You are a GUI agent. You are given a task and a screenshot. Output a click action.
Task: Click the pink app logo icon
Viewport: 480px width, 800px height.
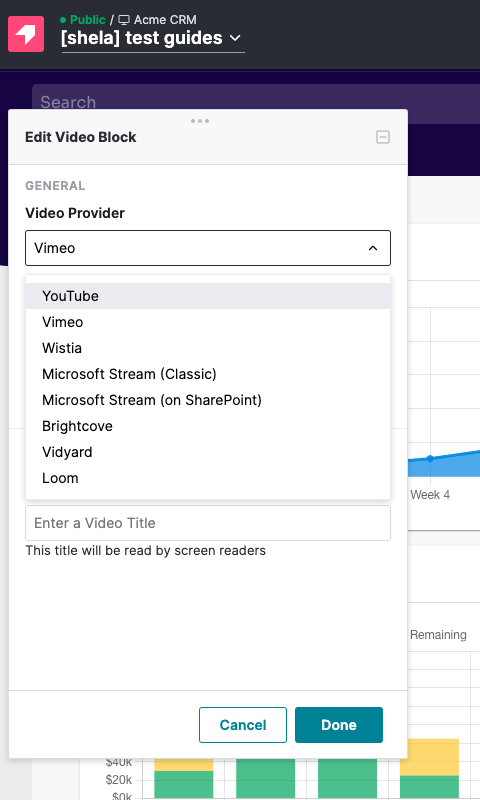point(26,34)
